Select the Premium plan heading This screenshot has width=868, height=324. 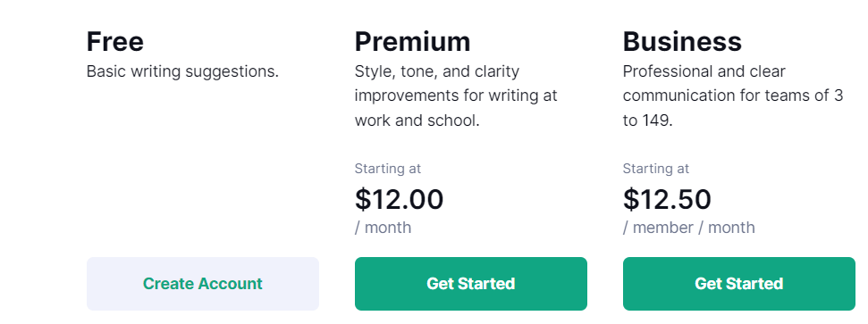pos(412,41)
